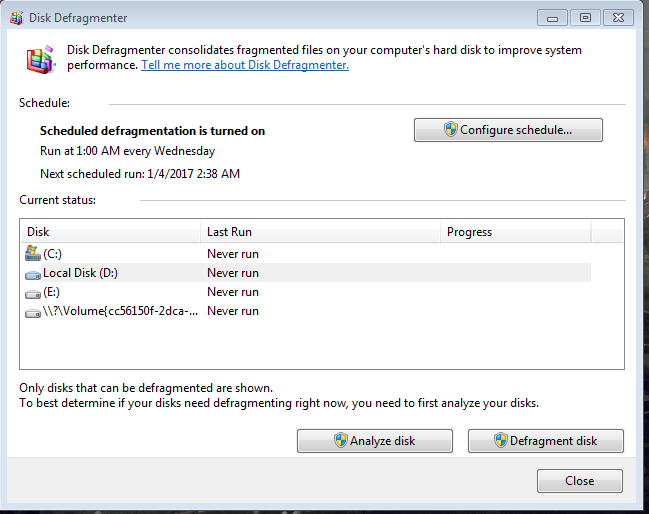This screenshot has width=649, height=514.
Task: Click the Run at 1:00 AM every Wednesday text
Action: (127, 151)
